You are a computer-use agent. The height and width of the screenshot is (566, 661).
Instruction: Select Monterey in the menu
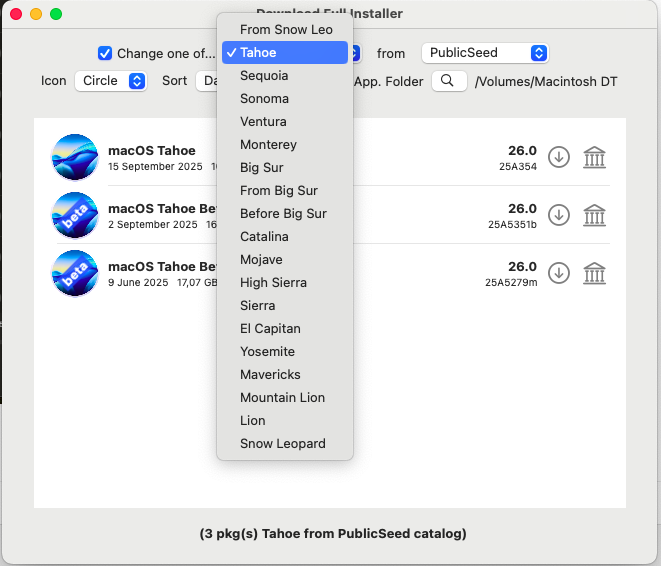point(285,145)
